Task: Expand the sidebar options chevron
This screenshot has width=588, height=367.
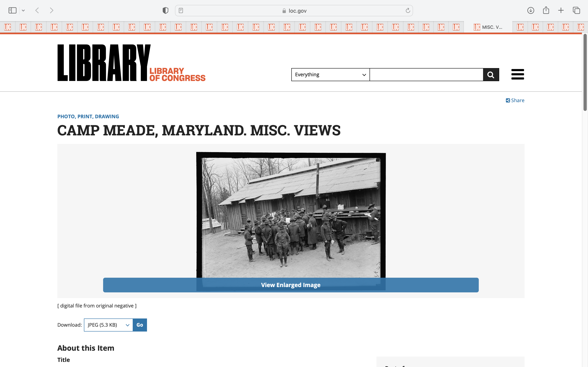Action: pyautogui.click(x=23, y=10)
